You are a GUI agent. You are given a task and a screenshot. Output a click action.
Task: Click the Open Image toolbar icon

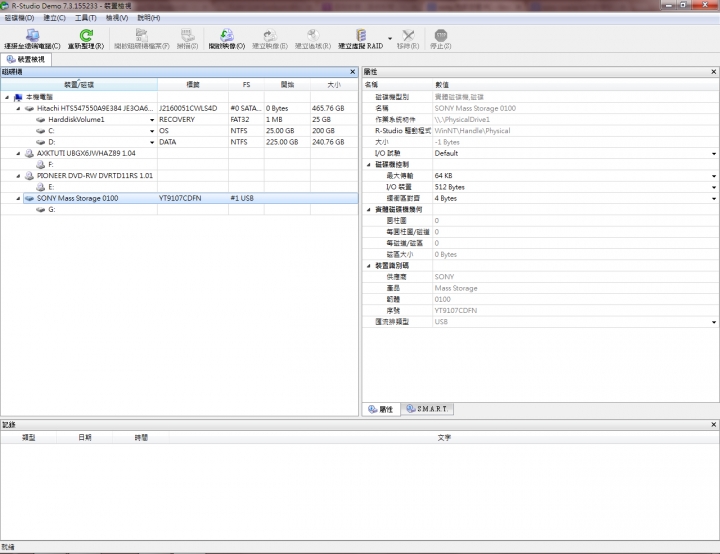pos(227,35)
